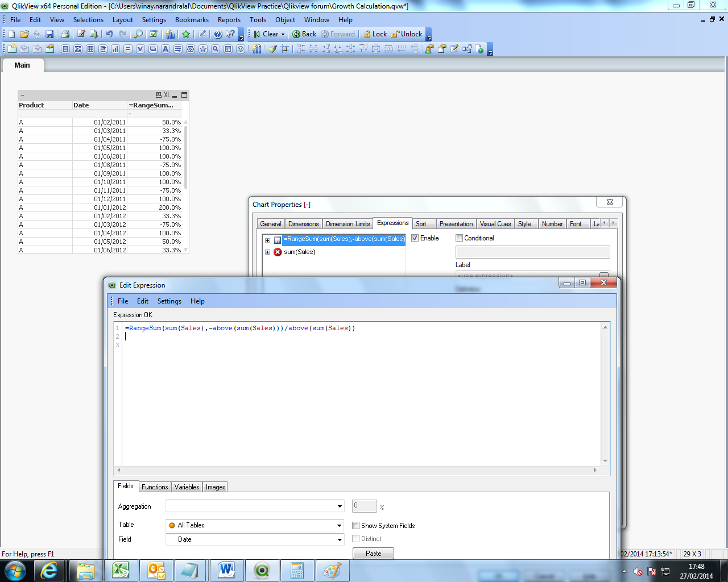
Task: Create a Table Box from the design toolbar
Action: point(90,49)
